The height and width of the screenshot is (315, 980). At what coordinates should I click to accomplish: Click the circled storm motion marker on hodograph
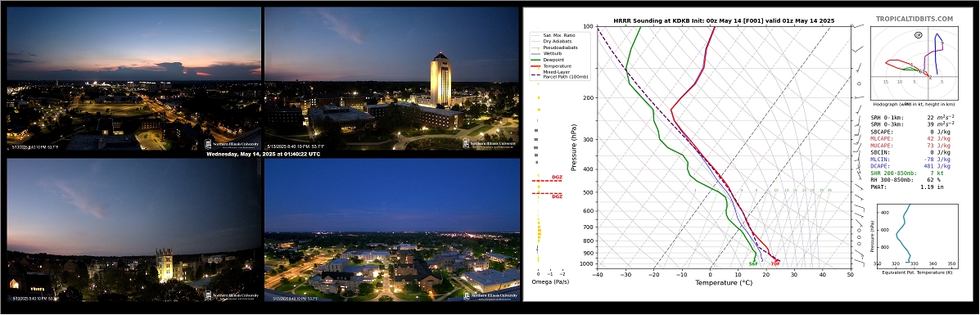pyautogui.click(x=918, y=35)
